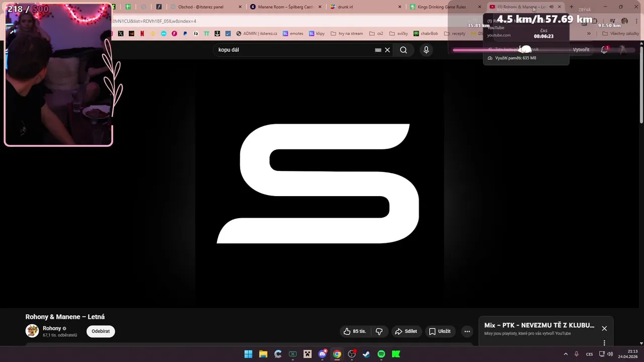Show hidden bookmarks with the chevron
644x362 pixels.
point(589,34)
